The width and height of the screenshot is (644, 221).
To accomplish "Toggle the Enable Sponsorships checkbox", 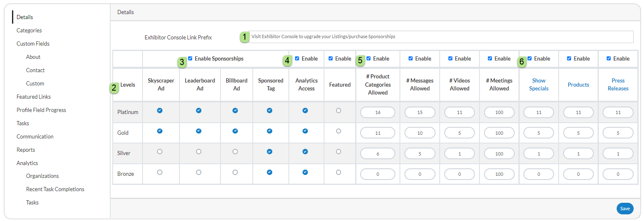I will click(190, 58).
